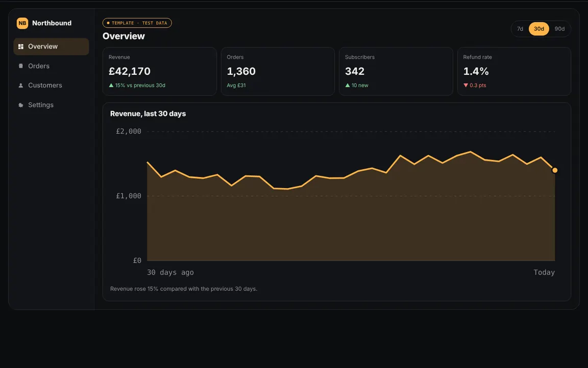The height and width of the screenshot is (368, 588).
Task: Click the Settings gear icon
Action: click(21, 105)
